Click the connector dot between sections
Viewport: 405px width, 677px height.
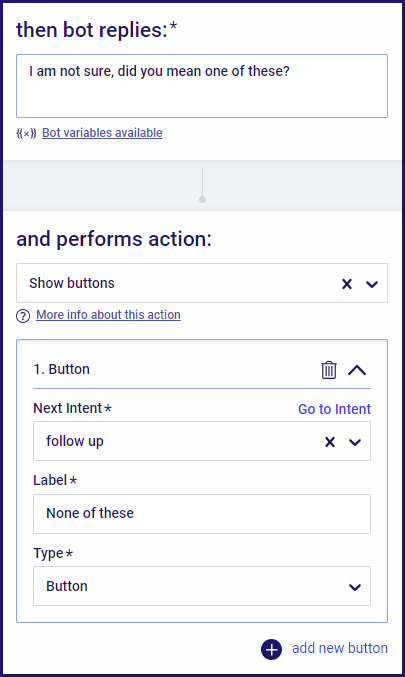pos(202,199)
